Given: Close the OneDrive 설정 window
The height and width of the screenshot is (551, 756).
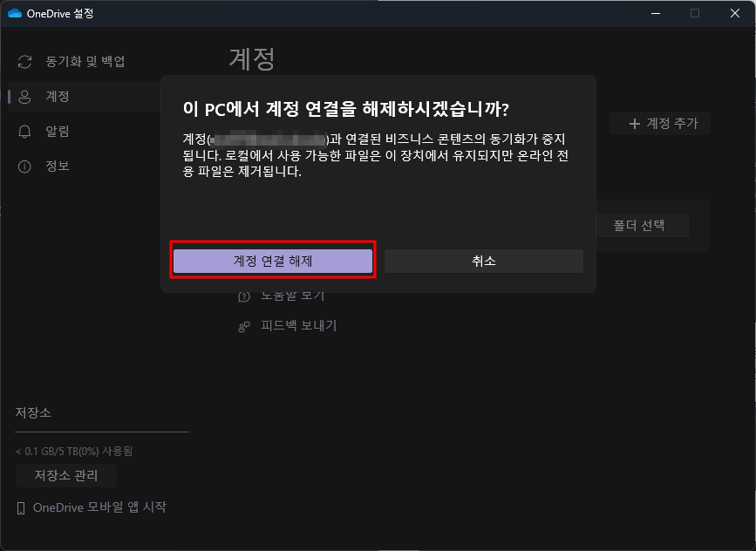Looking at the screenshot, I should pyautogui.click(x=735, y=13).
